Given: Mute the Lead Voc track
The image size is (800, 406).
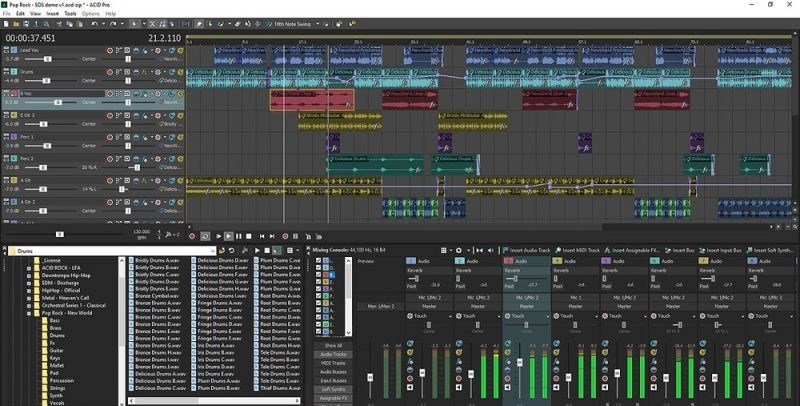Looking at the screenshot, I should pyautogui.click(x=172, y=50).
